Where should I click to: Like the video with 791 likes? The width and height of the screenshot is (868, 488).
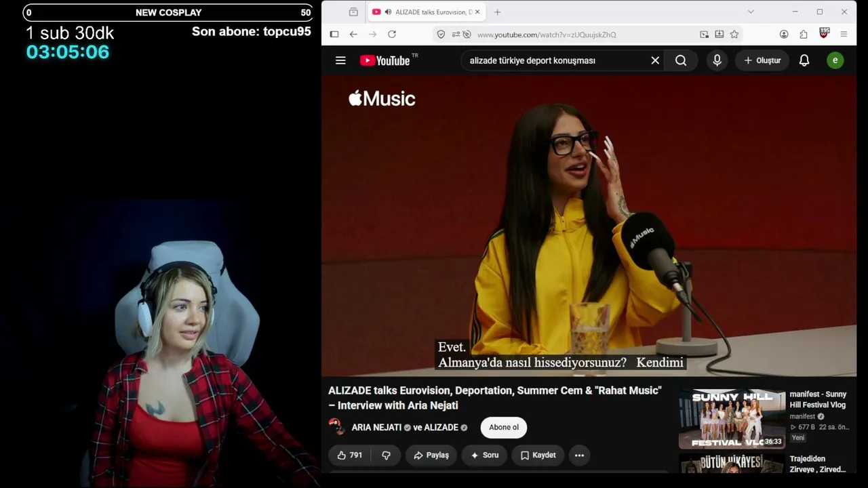coord(349,455)
